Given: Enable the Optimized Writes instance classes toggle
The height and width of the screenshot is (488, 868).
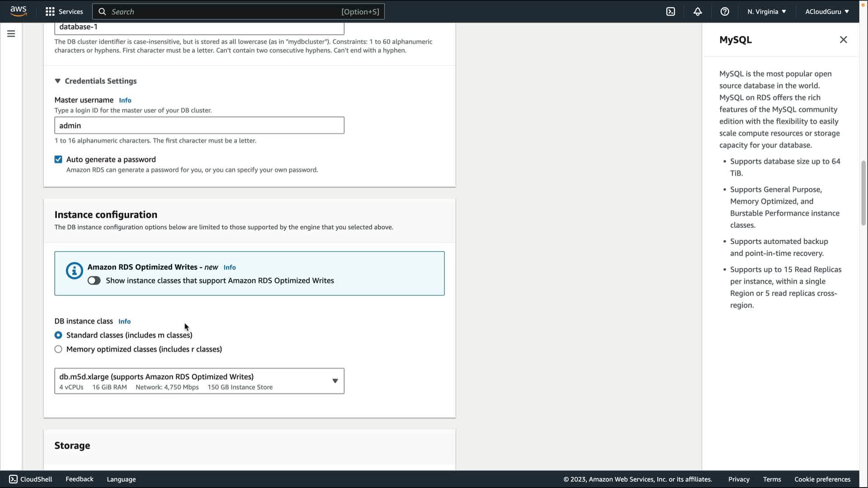Looking at the screenshot, I should [94, 281].
